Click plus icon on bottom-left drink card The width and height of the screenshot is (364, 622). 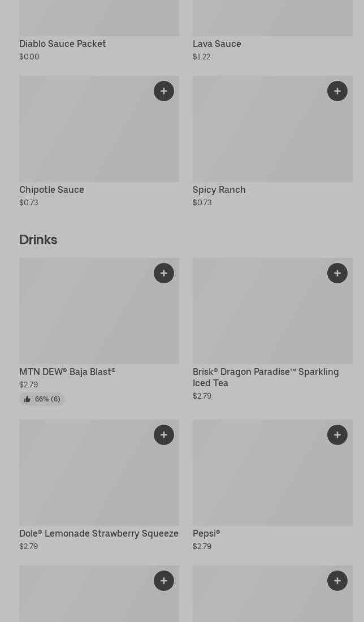click(164, 581)
